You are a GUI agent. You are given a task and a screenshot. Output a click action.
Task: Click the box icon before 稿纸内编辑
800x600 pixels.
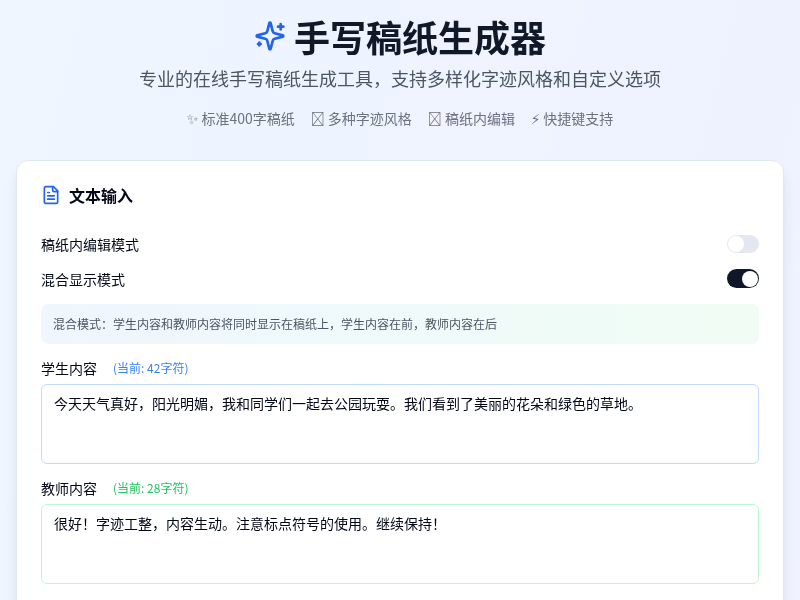[x=434, y=119]
